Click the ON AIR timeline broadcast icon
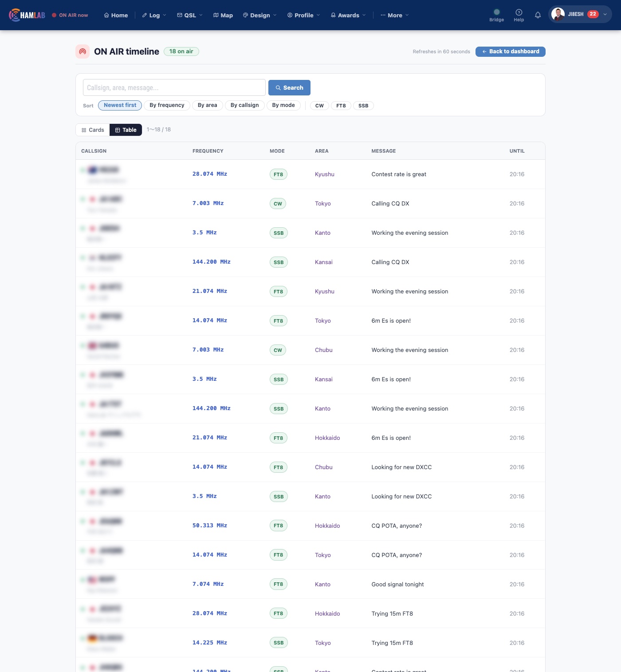The height and width of the screenshot is (672, 621). point(83,51)
